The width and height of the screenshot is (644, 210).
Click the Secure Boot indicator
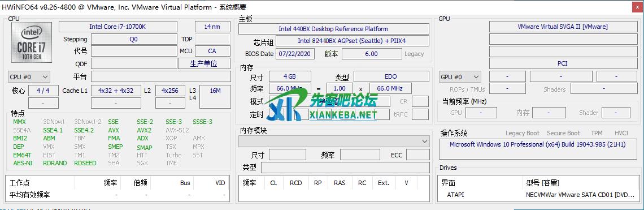(564, 133)
